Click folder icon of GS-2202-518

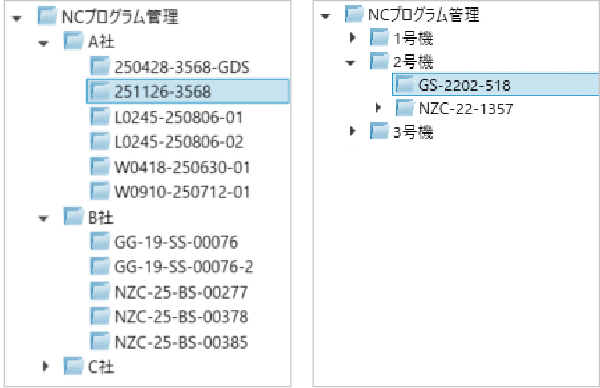pos(405,84)
